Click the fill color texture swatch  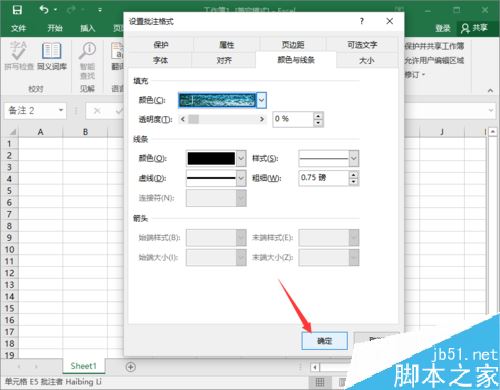click(217, 100)
